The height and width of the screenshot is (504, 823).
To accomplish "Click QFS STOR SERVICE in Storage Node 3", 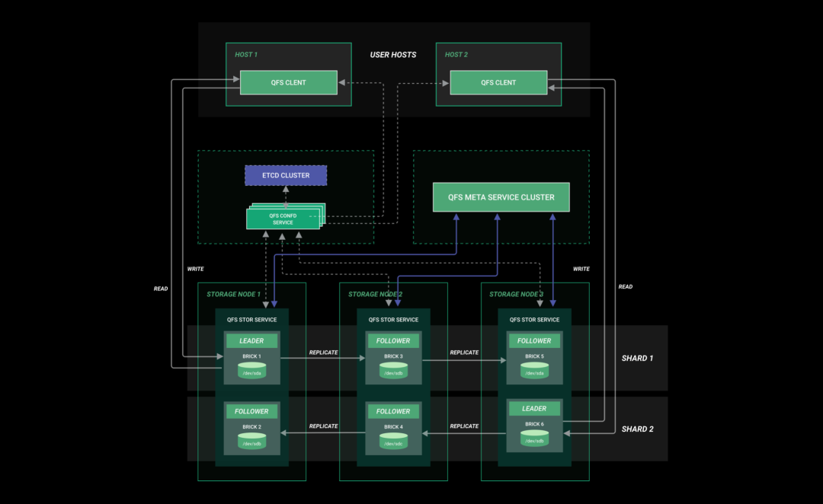I will (x=534, y=320).
